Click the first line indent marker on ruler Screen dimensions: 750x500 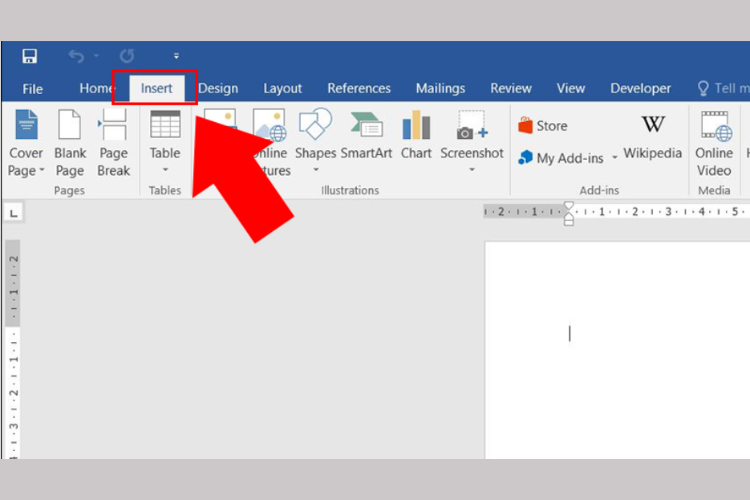tap(568, 206)
